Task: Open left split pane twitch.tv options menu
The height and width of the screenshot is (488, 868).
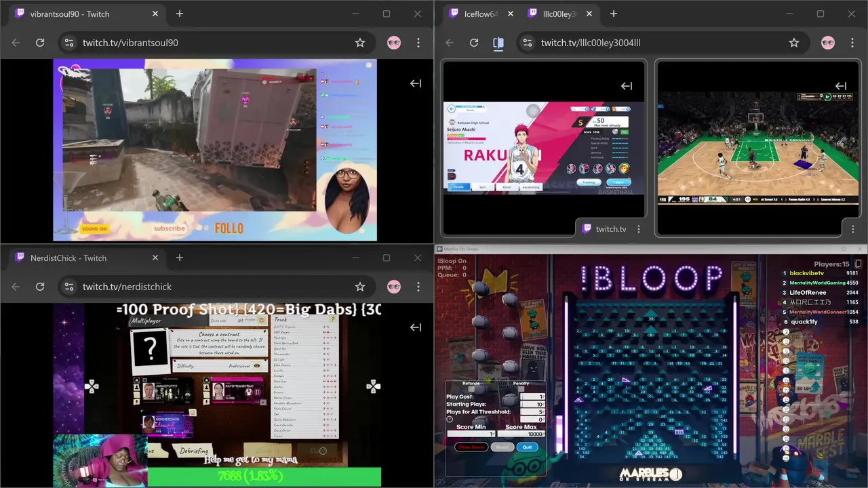Action: (639, 229)
